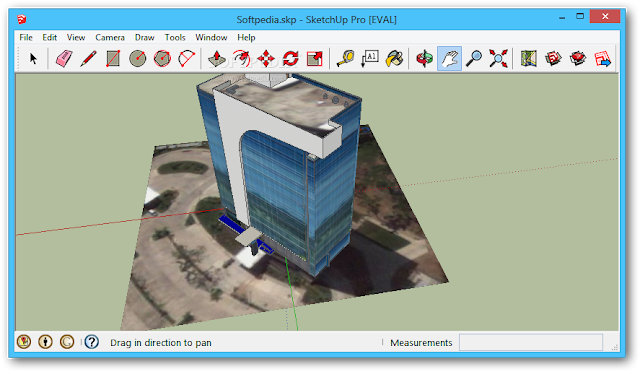Viewport: 640px width, 372px height.
Task: Select the Polygon tool
Action: pos(162,59)
